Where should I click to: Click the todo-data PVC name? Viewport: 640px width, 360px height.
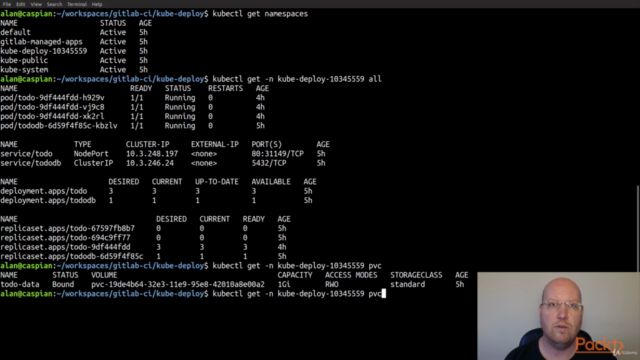click(x=20, y=284)
